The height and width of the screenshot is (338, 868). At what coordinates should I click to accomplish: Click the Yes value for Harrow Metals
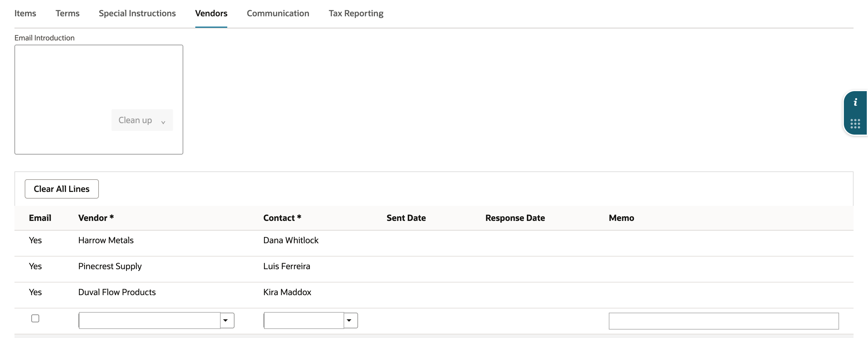[35, 240]
